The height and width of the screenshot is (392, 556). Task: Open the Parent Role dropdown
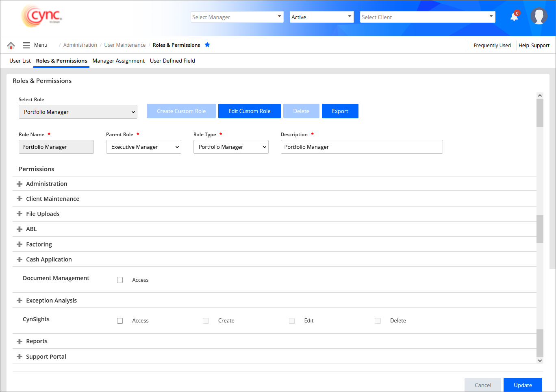pyautogui.click(x=143, y=147)
